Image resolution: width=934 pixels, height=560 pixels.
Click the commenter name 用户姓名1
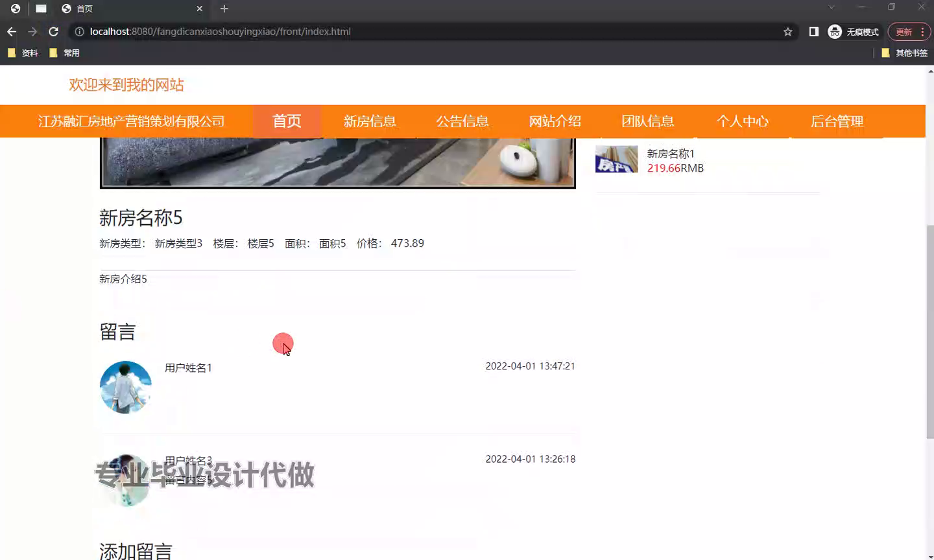pos(188,368)
